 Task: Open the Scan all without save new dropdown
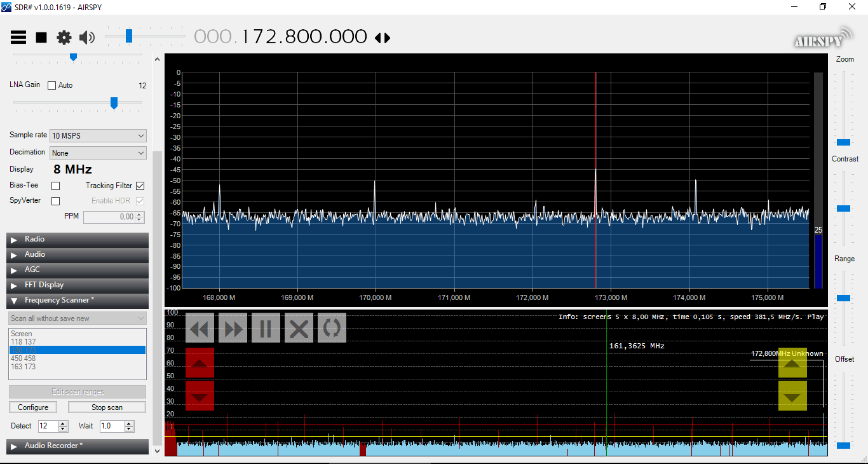(78, 318)
